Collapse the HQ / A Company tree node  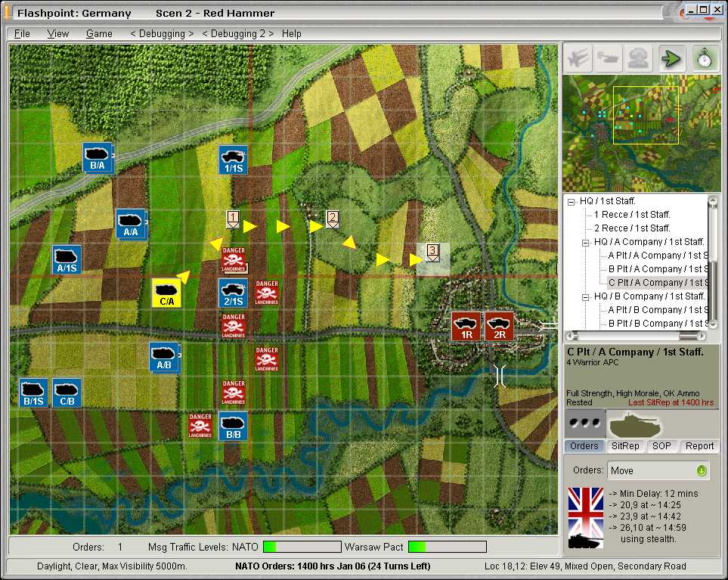586,242
